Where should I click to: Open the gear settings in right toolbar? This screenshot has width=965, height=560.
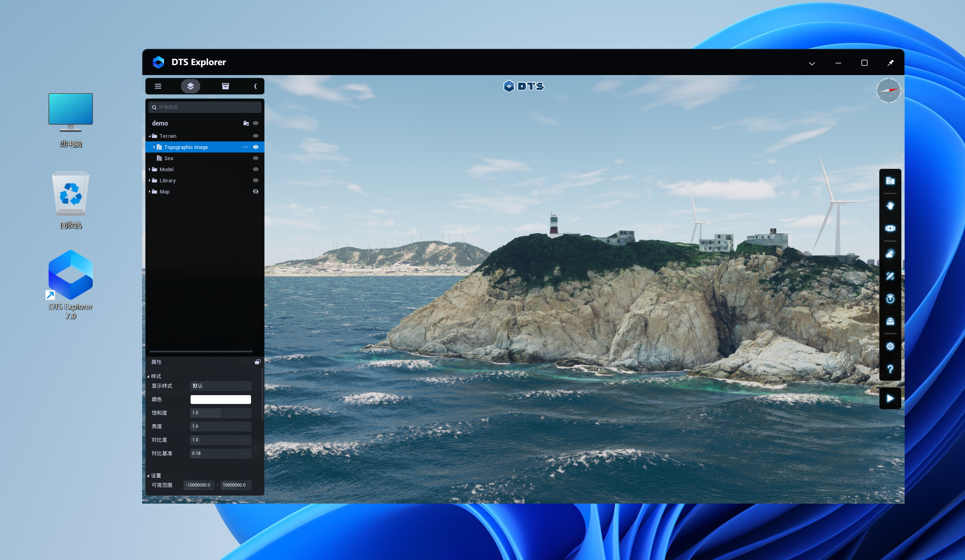pos(890,346)
